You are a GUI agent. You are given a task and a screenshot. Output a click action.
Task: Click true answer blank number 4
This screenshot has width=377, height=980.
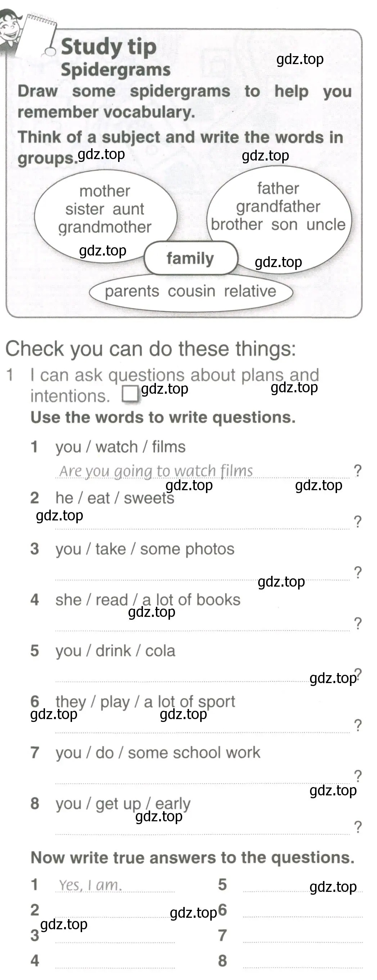pyautogui.click(x=115, y=962)
